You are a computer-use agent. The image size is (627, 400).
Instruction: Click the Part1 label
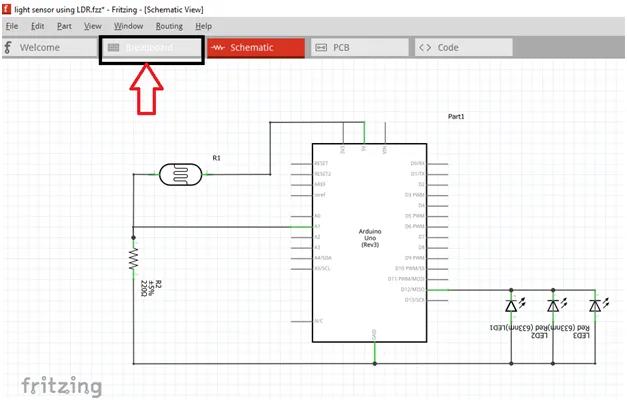456,116
